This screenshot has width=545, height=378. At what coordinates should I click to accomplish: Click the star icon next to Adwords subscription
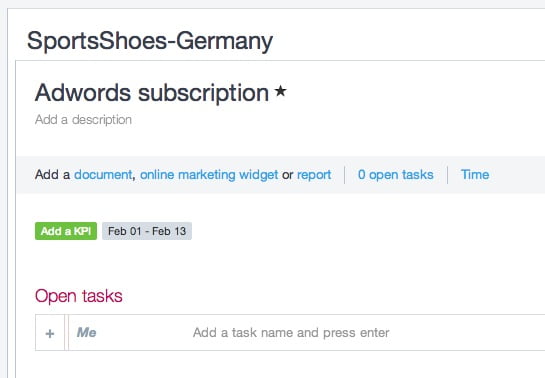280,92
